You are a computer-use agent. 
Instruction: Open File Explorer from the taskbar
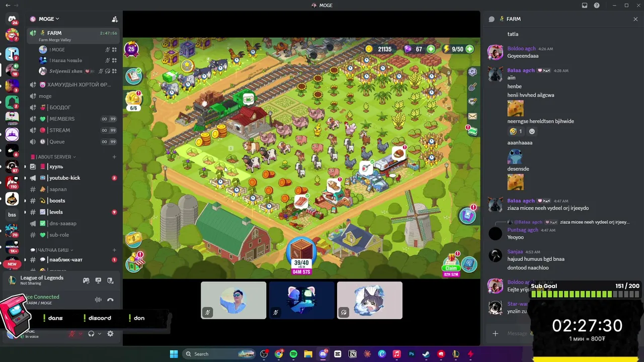tap(308, 354)
